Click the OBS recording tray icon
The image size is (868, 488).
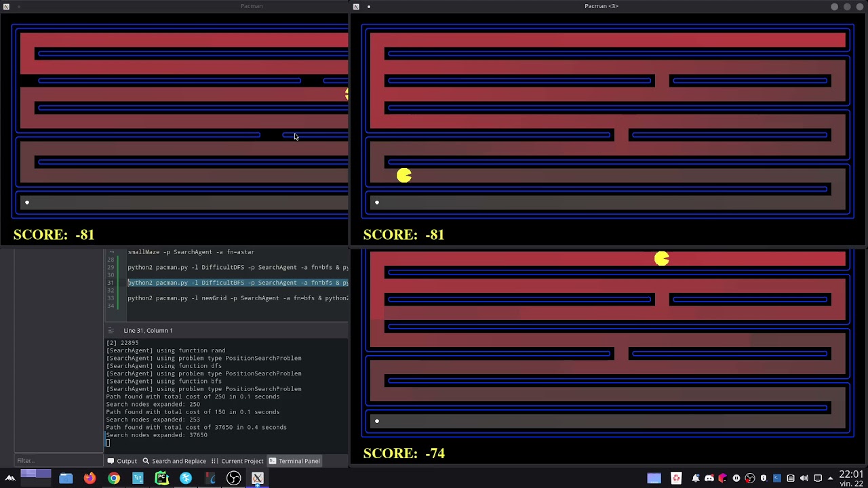pos(750,478)
